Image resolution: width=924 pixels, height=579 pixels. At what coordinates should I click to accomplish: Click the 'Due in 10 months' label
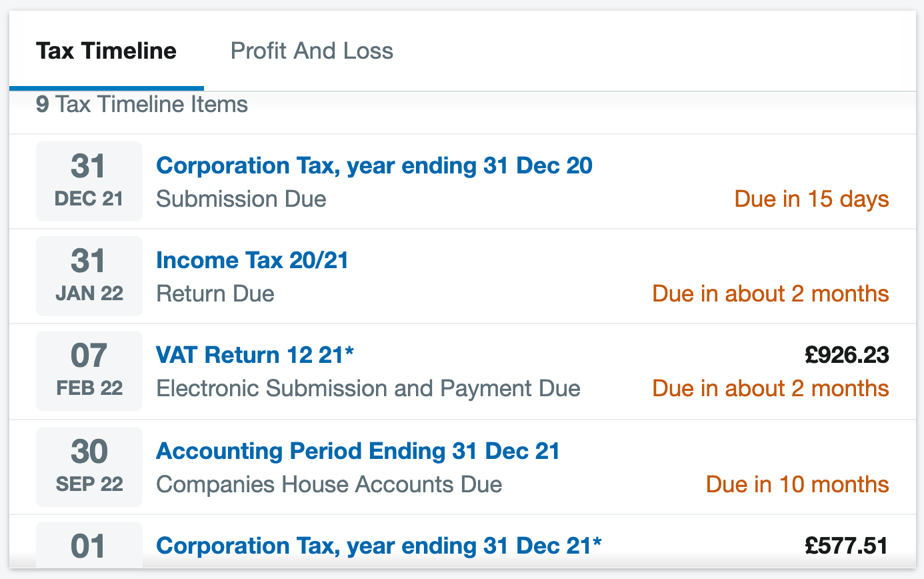click(x=797, y=484)
